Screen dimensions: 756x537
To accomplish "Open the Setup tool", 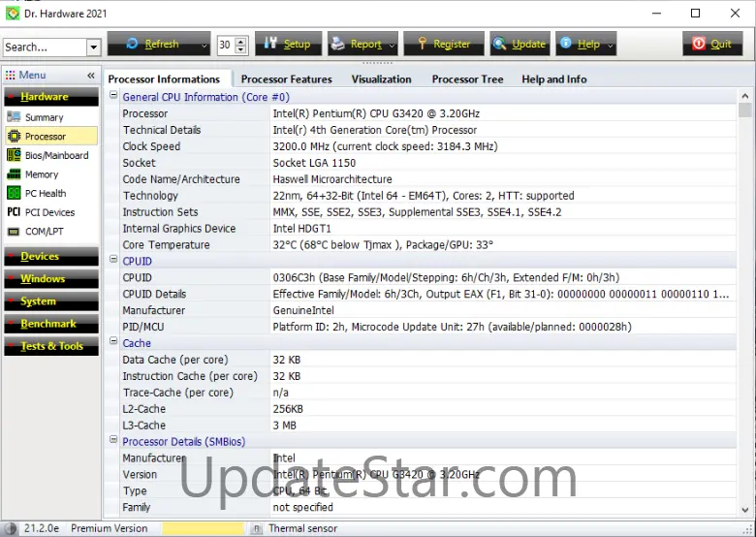I will 288,44.
